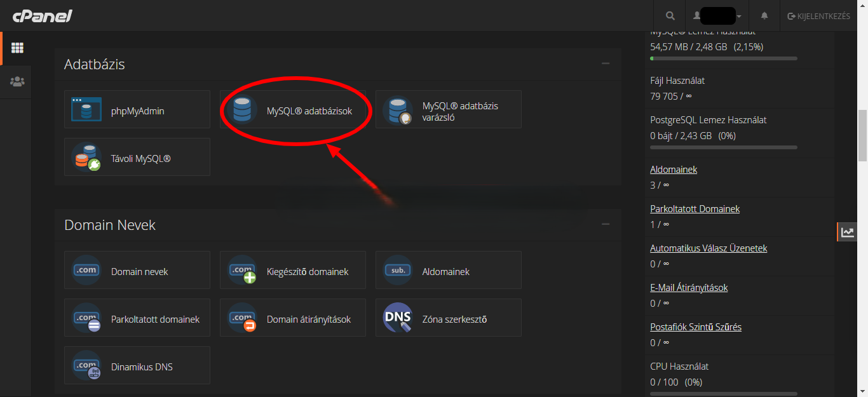
Task: Open the phpMyAdmin icon
Action: click(86, 110)
